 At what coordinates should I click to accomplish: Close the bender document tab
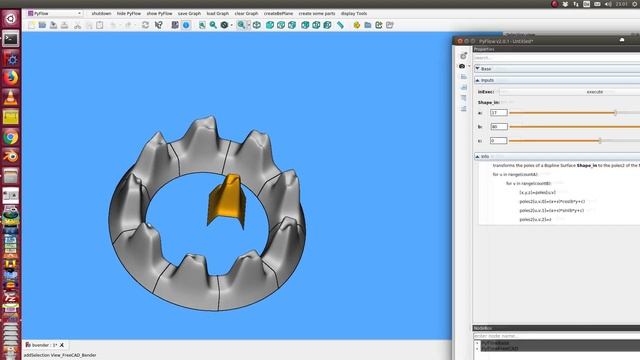tap(62, 345)
